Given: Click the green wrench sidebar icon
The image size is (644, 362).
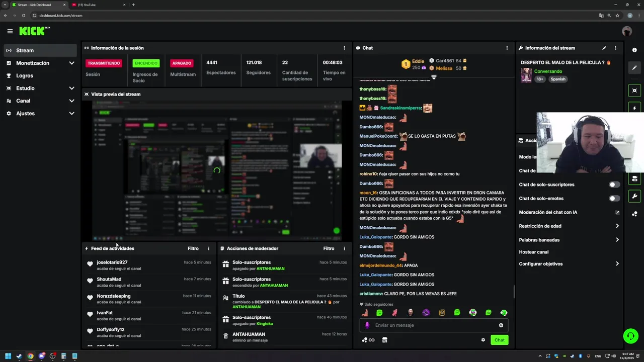Looking at the screenshot, I should click(634, 196).
